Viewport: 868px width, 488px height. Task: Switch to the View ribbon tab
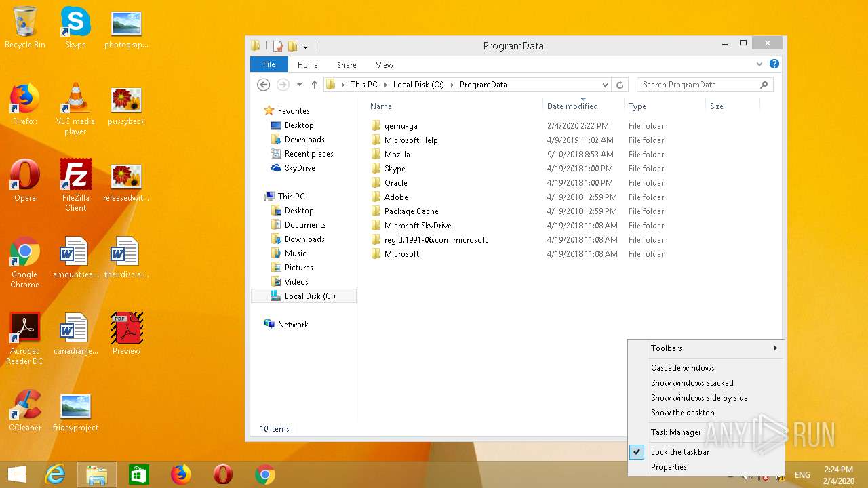pos(384,65)
